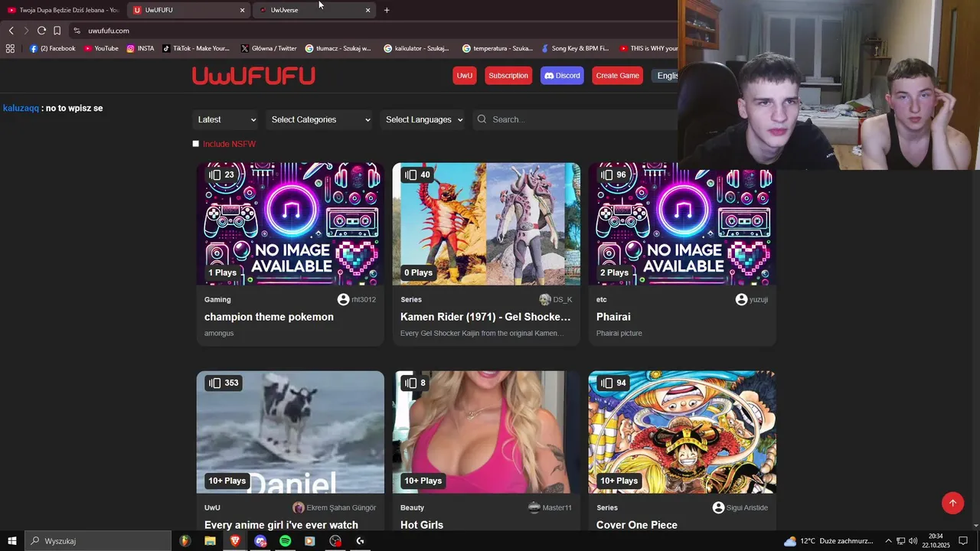Screen dimensions: 980x551
Task: Open the kalkulator Google search bookmark
Action: [x=416, y=48]
